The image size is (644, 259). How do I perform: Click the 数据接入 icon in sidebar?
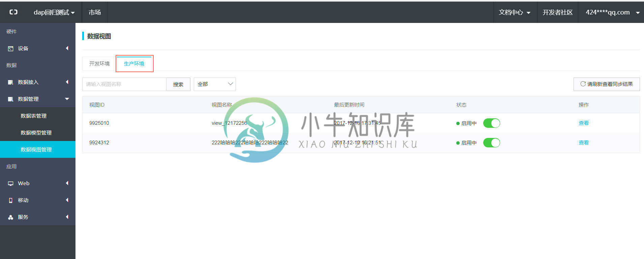pos(11,82)
